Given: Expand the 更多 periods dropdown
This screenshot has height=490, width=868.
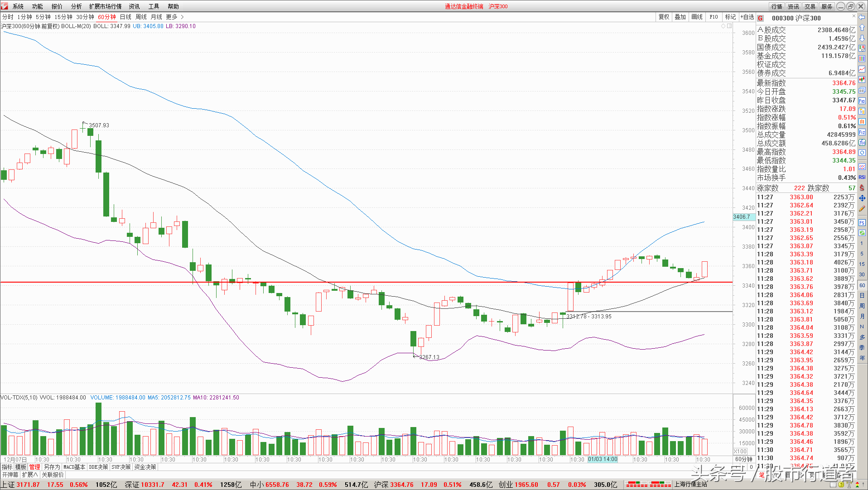Looking at the screenshot, I should coord(175,17).
